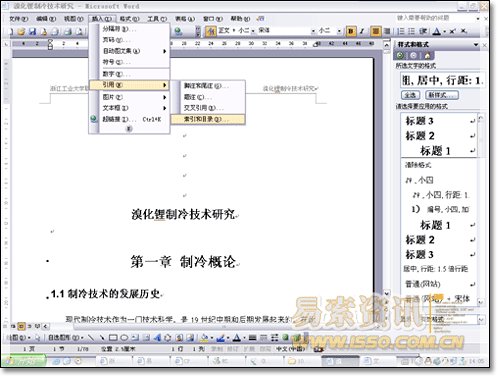
Task: Apply font color with the A icon on the formatting toolbar
Action: click(x=436, y=31)
